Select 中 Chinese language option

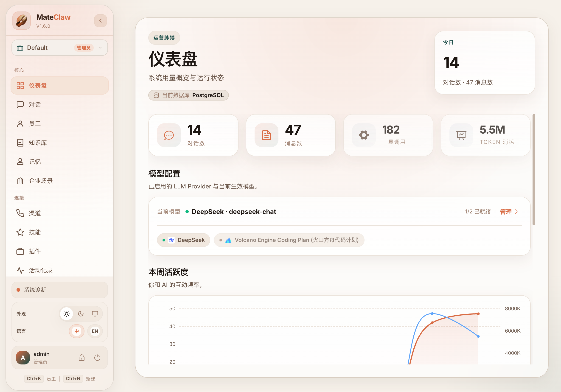point(77,331)
